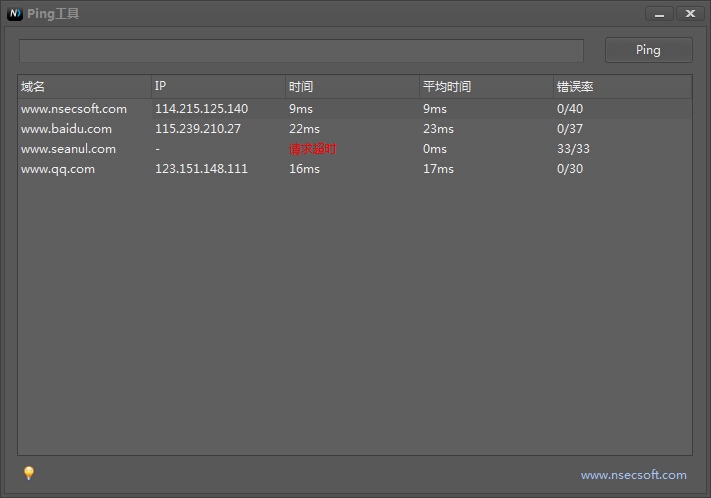Click the 33/33 error rate cell
Screen dimensions: 711x498
573,149
